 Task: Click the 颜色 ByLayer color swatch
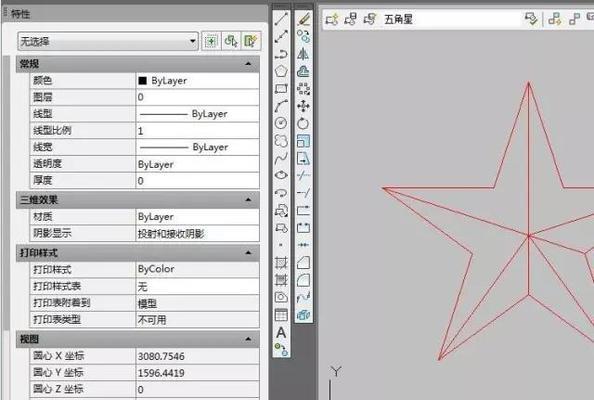tap(143, 80)
